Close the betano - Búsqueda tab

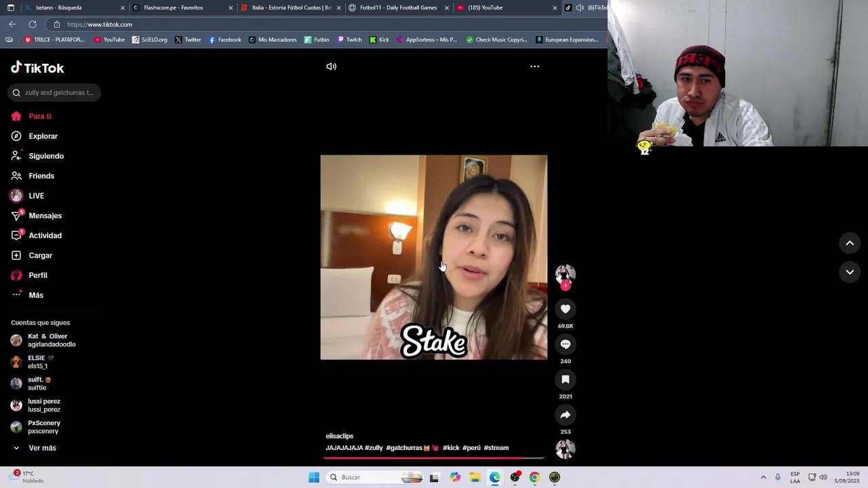coord(123,8)
